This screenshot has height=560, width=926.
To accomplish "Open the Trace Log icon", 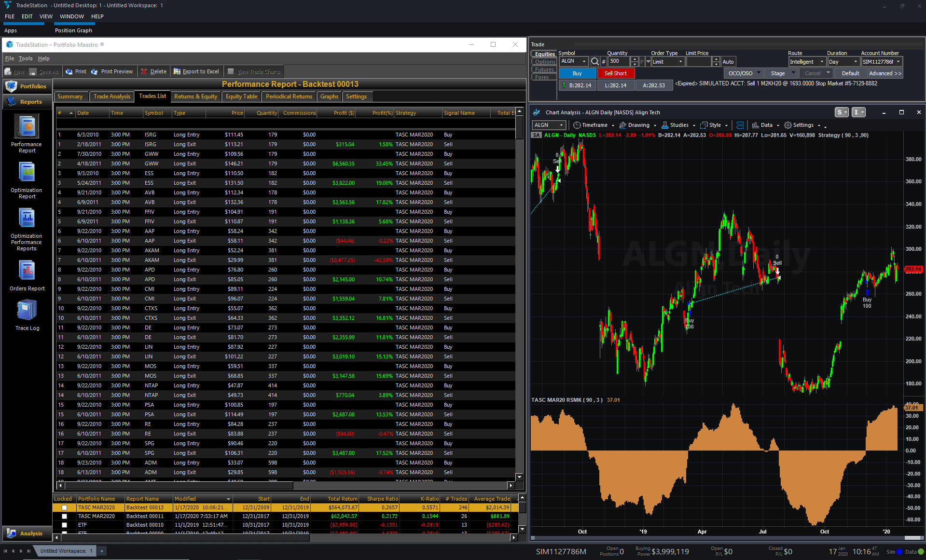I will pyautogui.click(x=27, y=310).
